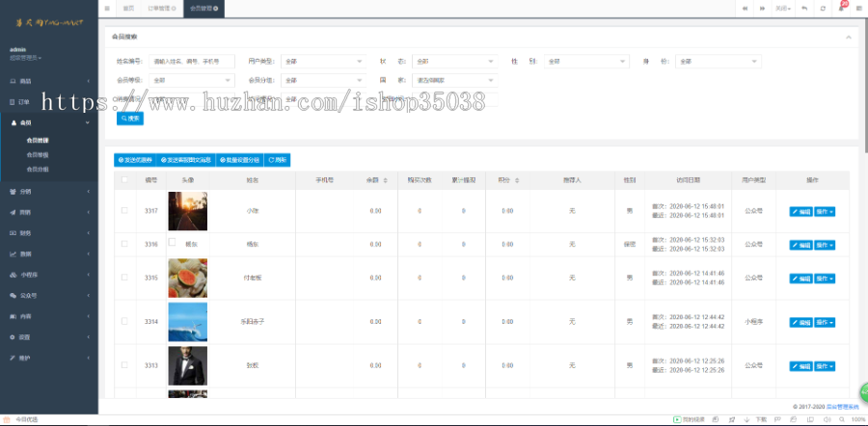Open 会员等级 in the sidebar submenu
Image resolution: width=868 pixels, height=426 pixels.
tap(38, 154)
